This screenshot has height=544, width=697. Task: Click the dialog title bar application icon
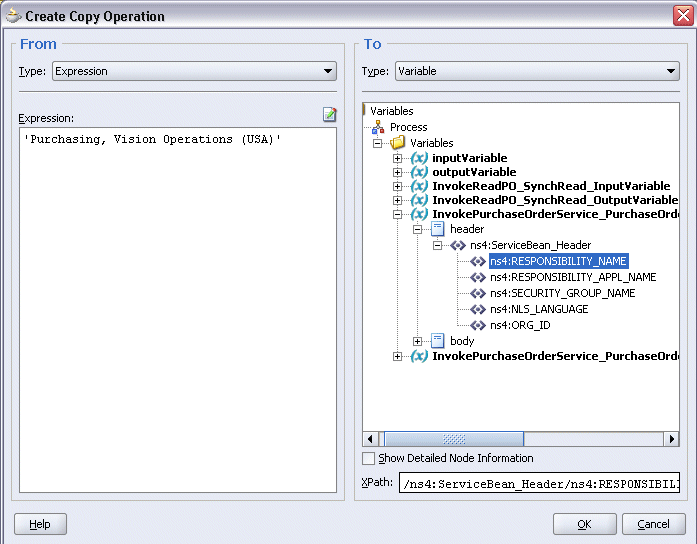tap(13, 16)
